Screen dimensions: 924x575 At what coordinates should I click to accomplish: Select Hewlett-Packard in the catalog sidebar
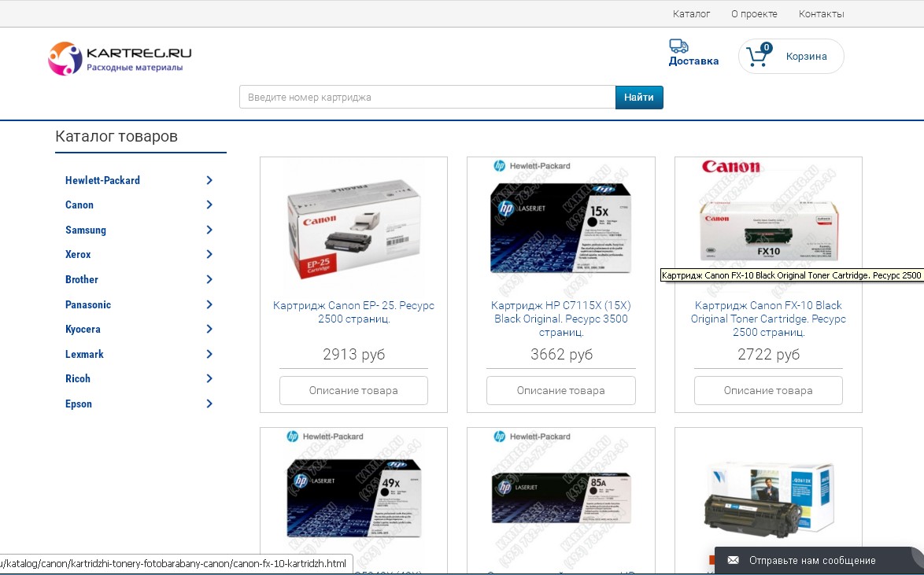(102, 180)
